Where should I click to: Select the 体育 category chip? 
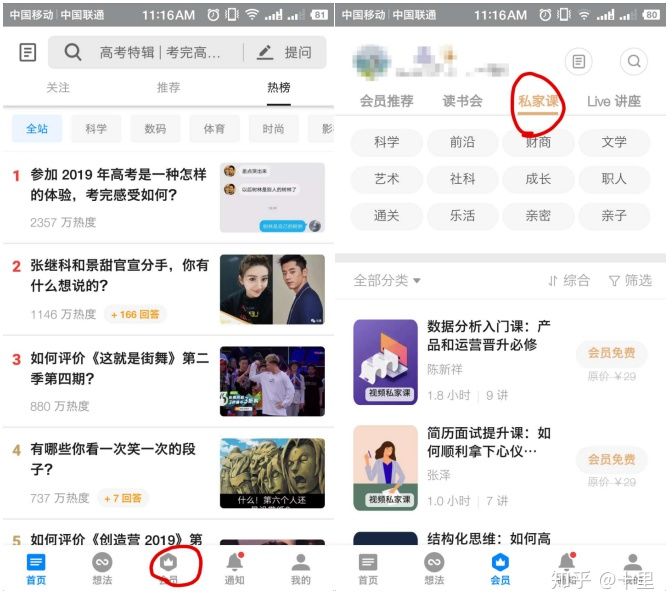(214, 129)
